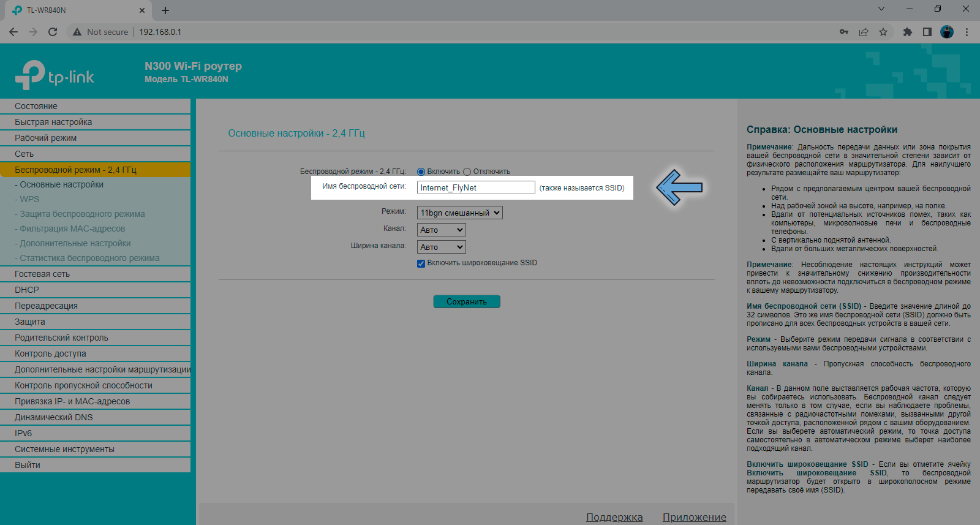This screenshot has width=980, height=525.
Task: Bookmark this page with the star
Action: [883, 32]
